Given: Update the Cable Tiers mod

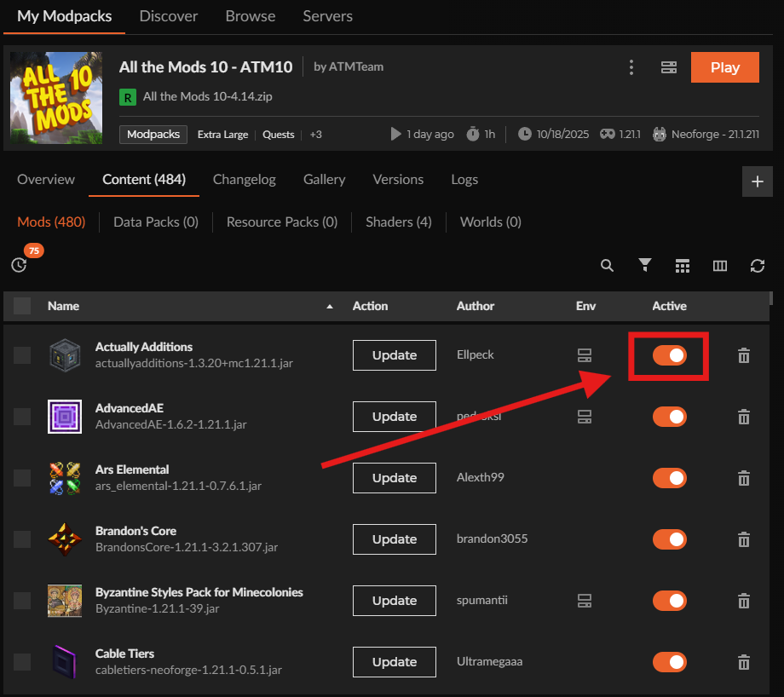Looking at the screenshot, I should (x=394, y=662).
